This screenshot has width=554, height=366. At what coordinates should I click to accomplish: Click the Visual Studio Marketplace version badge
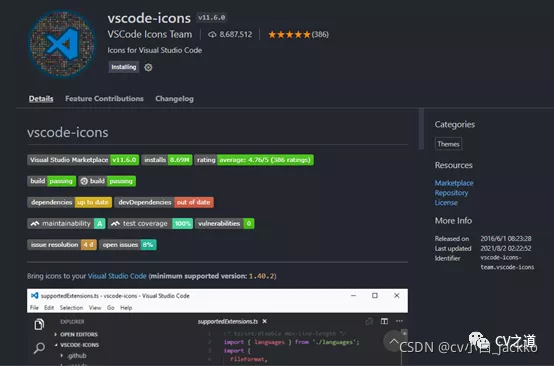83,160
